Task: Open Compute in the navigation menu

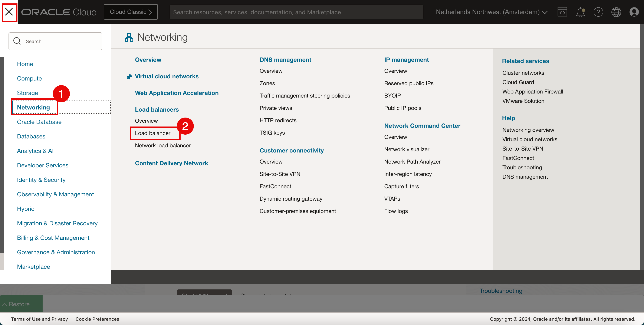Action: pos(29,79)
